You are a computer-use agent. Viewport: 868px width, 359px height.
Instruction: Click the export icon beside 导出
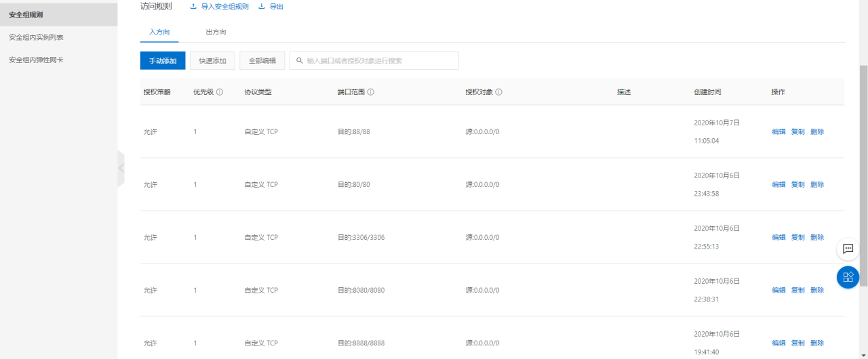point(262,6)
